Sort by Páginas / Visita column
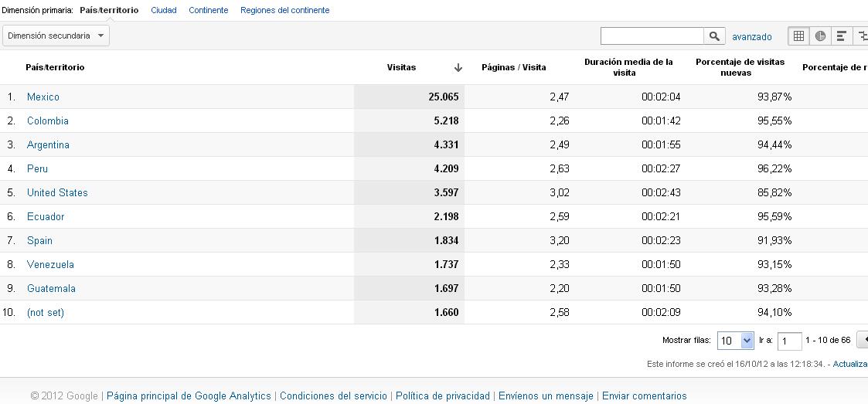Image resolution: width=868 pixels, height=404 pixels. coord(514,67)
